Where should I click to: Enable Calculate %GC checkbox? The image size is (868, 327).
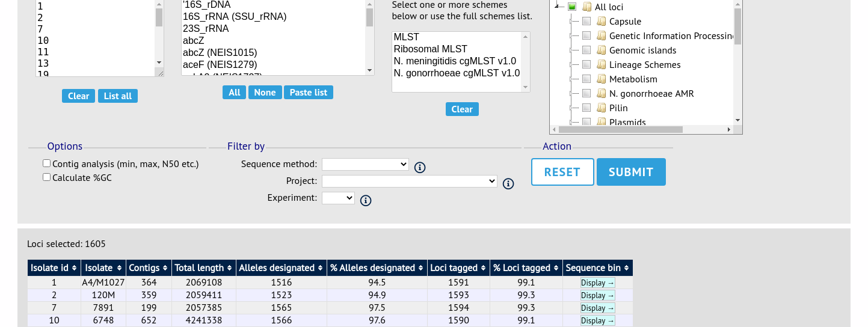pyautogui.click(x=46, y=177)
